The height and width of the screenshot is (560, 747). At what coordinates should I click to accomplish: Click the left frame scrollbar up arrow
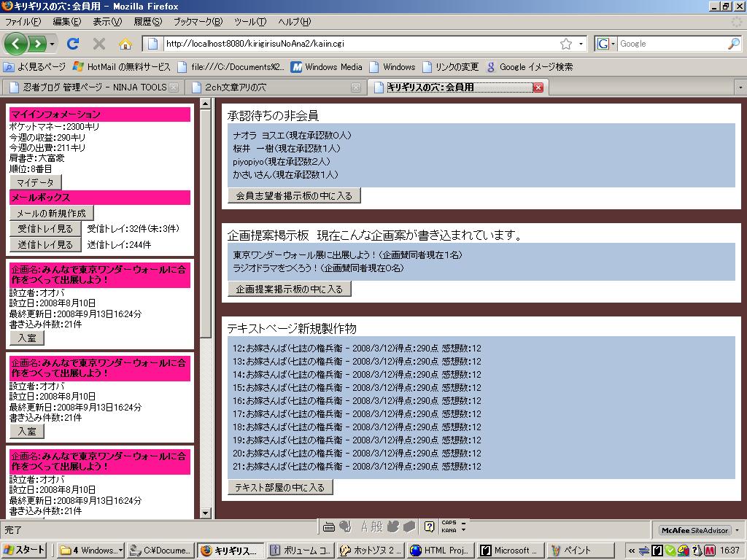(205, 104)
